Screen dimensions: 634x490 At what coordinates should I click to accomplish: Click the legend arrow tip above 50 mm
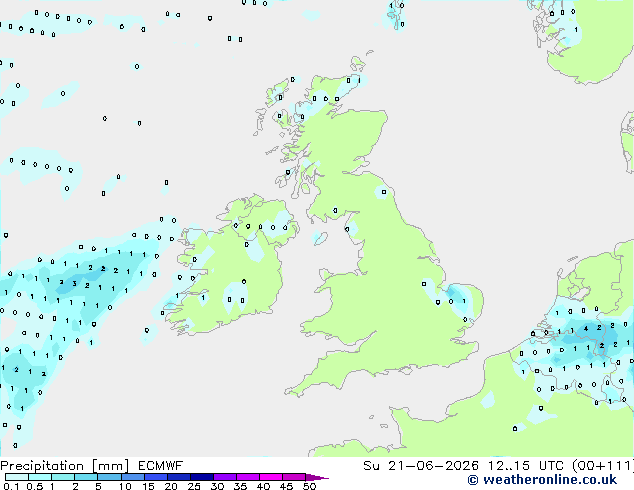317,477
